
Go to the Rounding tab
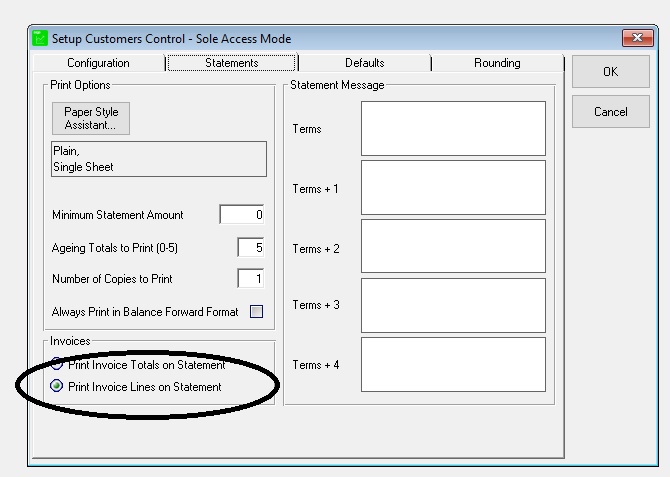497,63
